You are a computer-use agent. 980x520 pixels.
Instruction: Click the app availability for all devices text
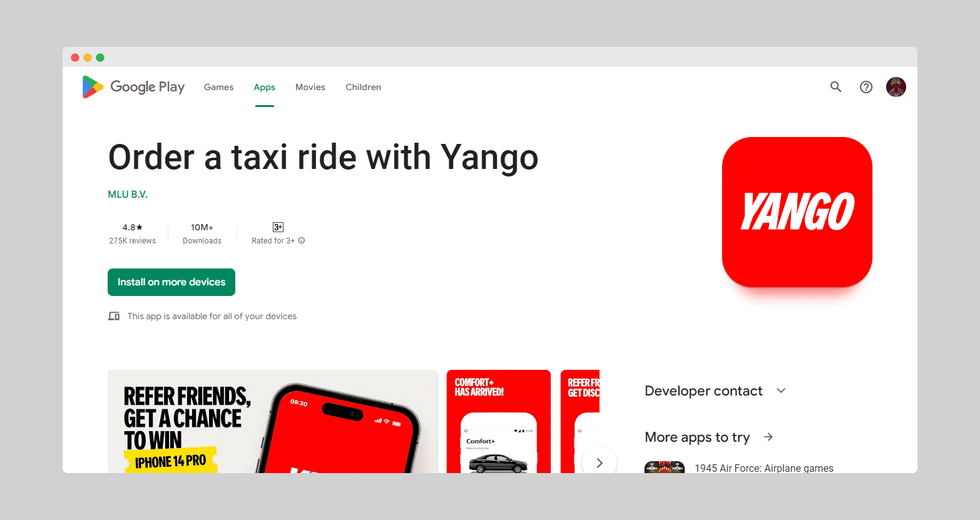point(212,316)
